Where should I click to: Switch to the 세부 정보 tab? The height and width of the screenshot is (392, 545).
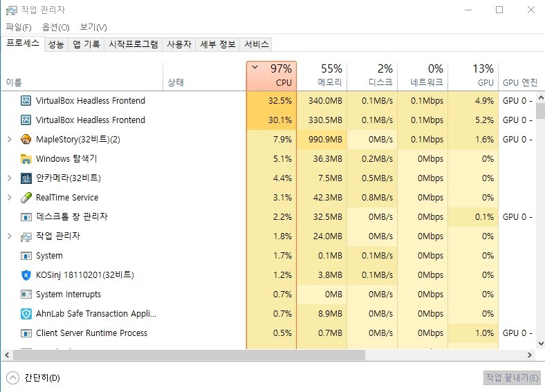(x=218, y=44)
